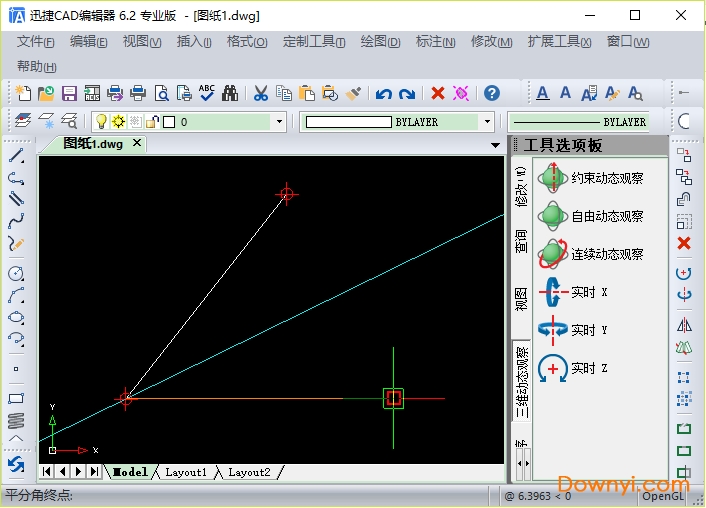Select the Line draw tool
This screenshot has width=706, height=508.
pos(16,156)
